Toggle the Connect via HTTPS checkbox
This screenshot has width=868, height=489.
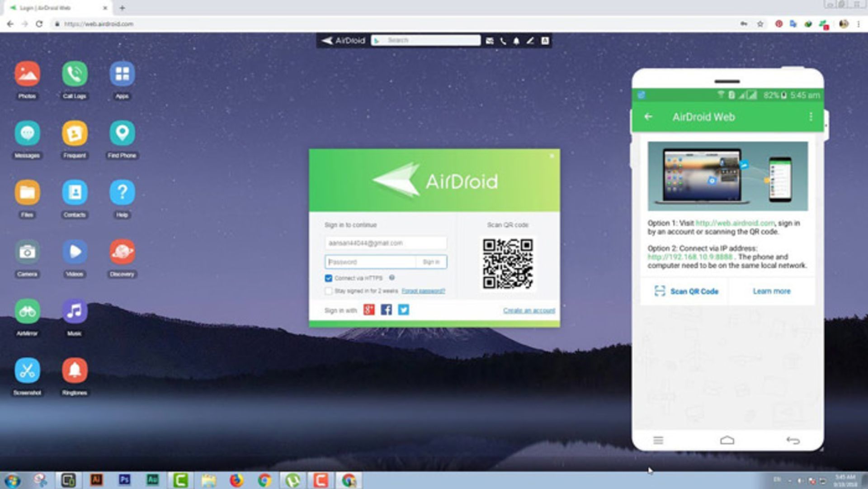[x=329, y=278]
